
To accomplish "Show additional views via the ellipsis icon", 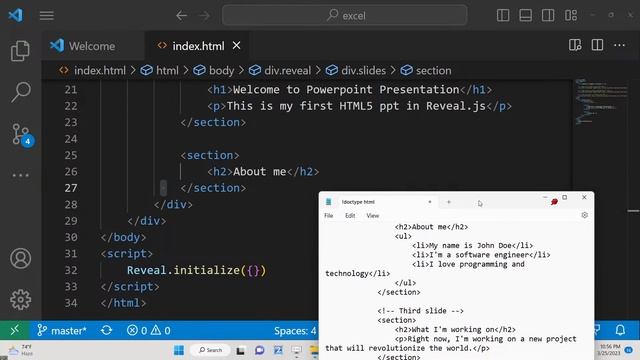I will click(x=20, y=175).
